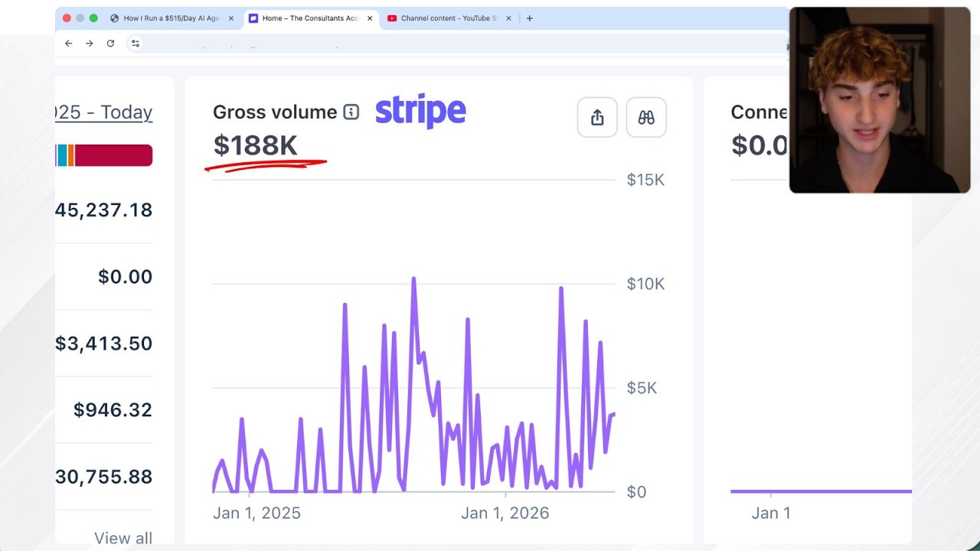Click the webcam overlay video thumbnail
This screenshot has width=980, height=551.
880,100
